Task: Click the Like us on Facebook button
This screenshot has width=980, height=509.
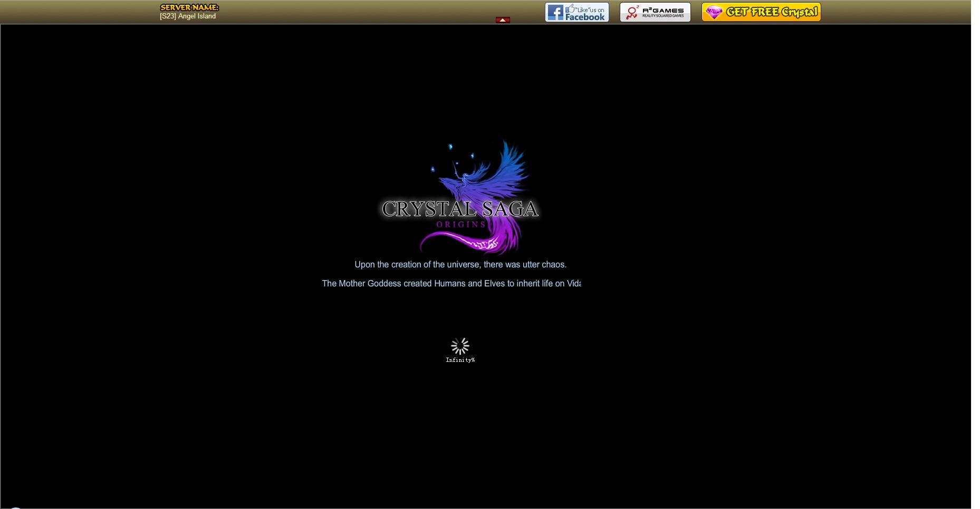Action: (577, 12)
